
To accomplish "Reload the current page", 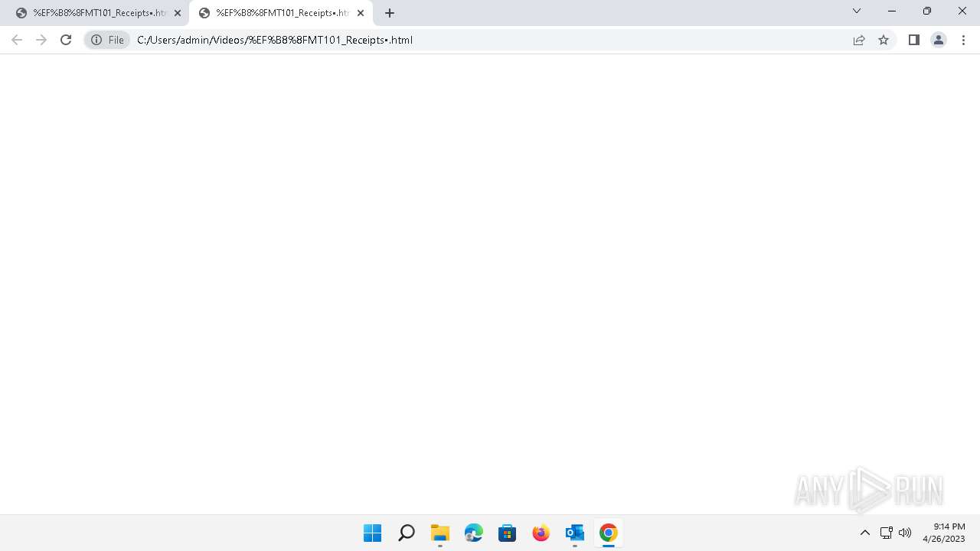I will (66, 40).
